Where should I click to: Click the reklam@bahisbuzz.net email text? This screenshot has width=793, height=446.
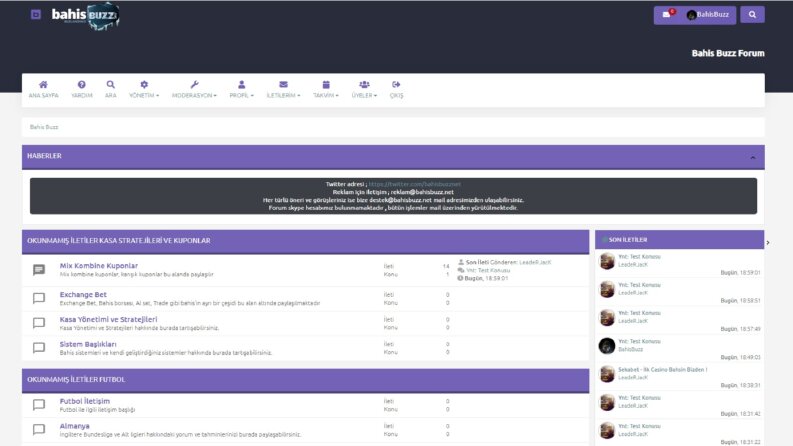click(422, 192)
